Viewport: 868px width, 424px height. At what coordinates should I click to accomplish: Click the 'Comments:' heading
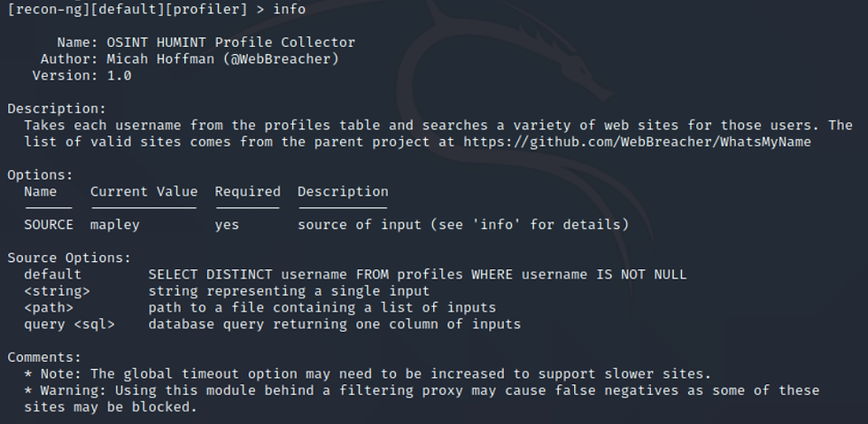[x=44, y=358]
